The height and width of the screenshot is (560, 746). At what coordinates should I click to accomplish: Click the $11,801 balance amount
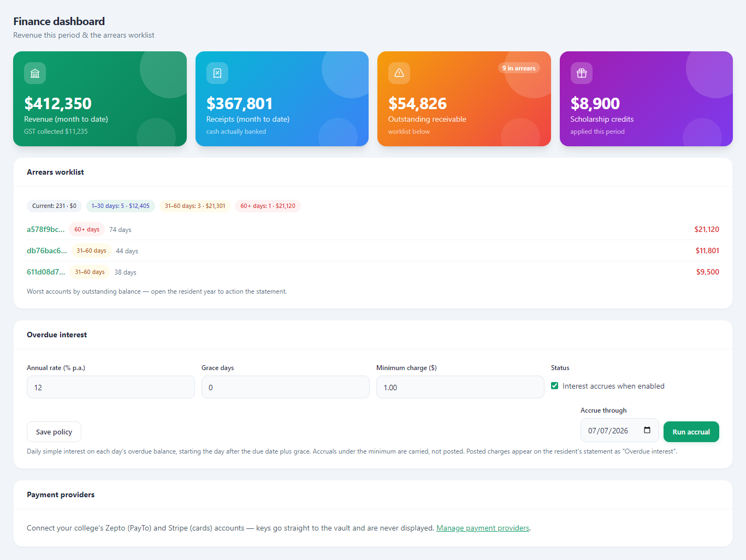click(707, 251)
